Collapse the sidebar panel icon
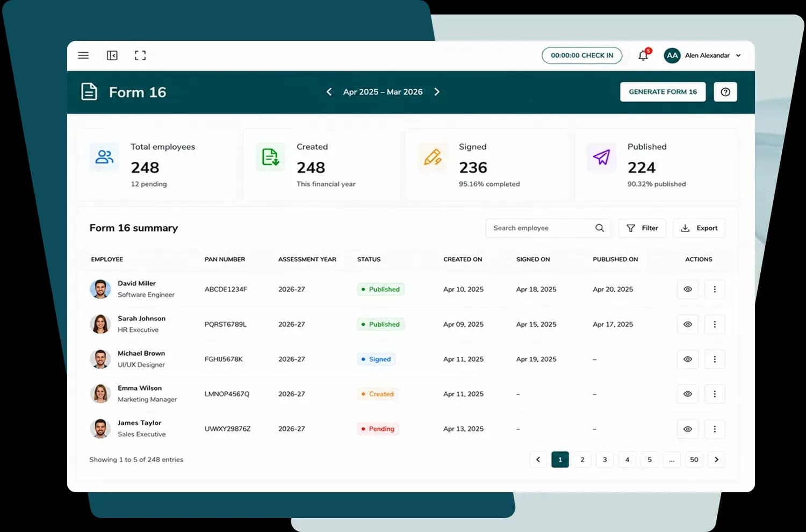This screenshot has height=532, width=806. [x=112, y=55]
